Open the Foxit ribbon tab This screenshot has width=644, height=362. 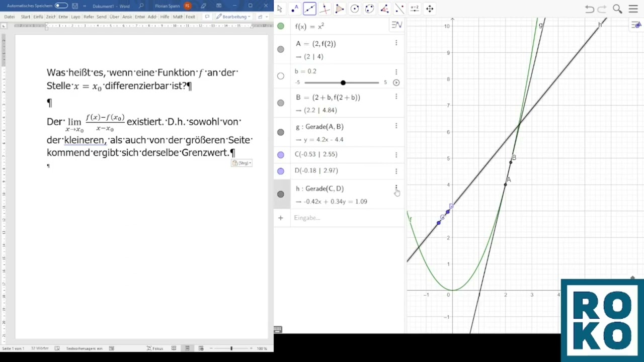(190, 17)
